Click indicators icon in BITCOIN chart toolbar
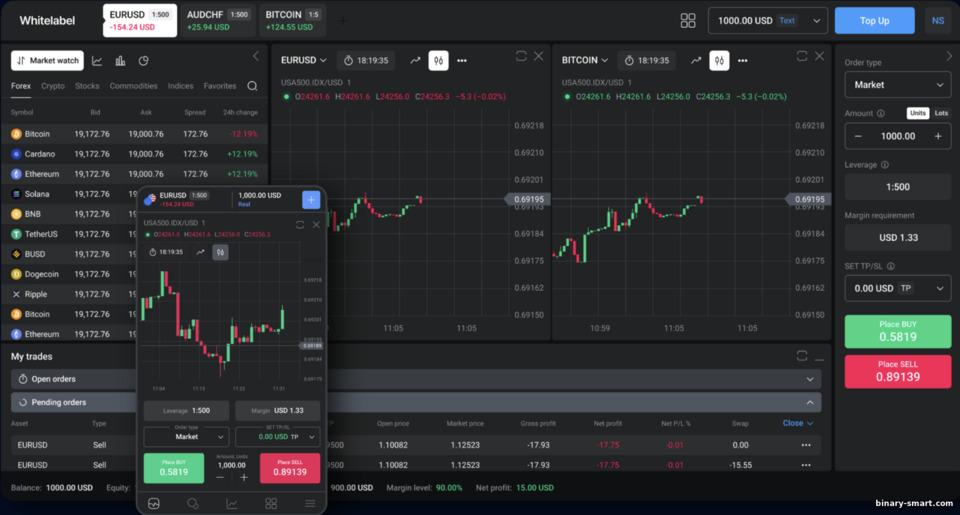The image size is (960, 515). 696,60
